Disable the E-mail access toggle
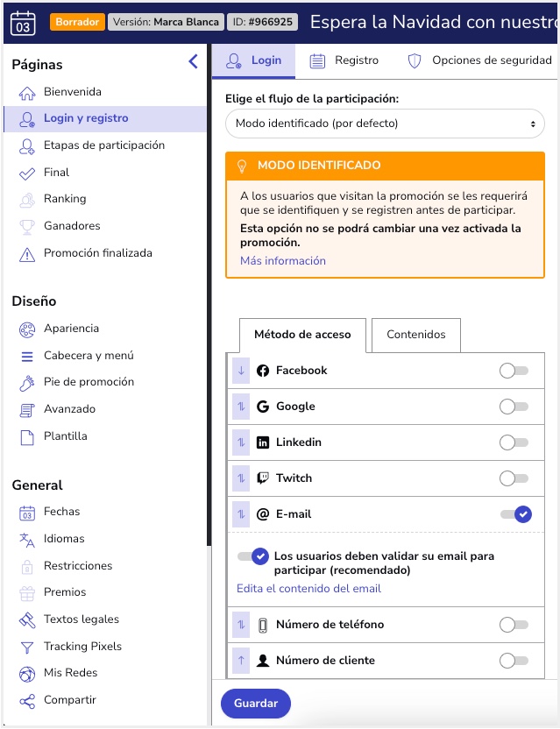This screenshot has width=560, height=729. click(516, 514)
